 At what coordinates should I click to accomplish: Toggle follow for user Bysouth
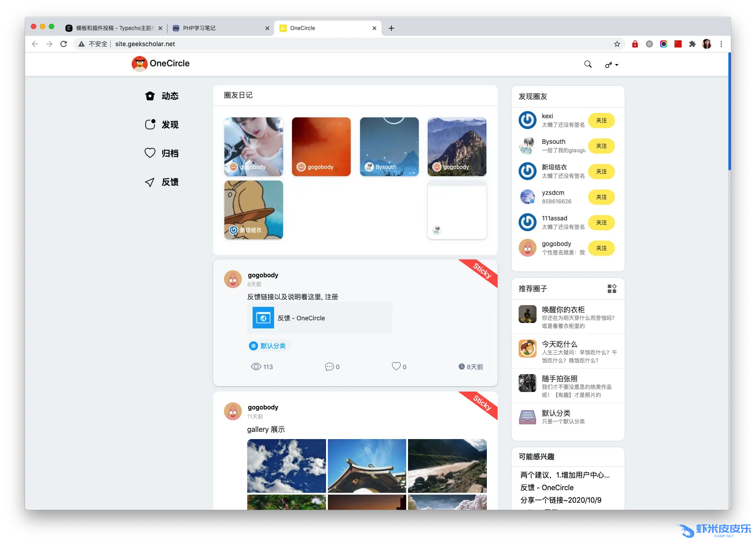601,146
